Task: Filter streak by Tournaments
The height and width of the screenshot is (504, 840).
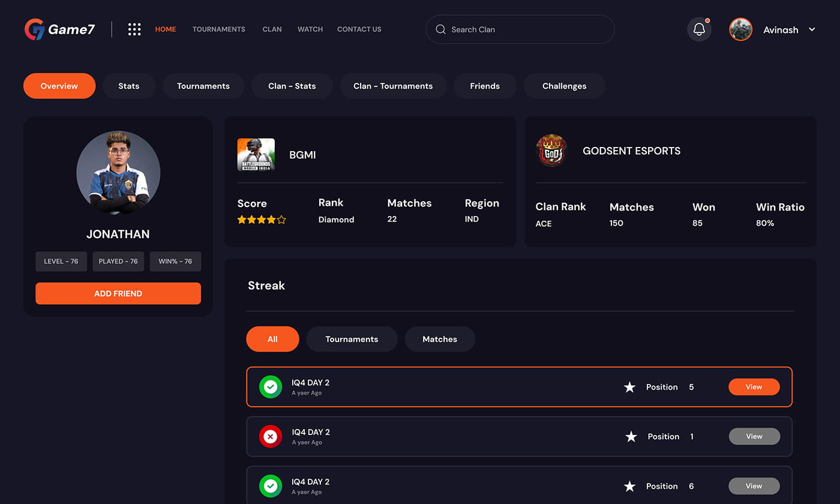Action: tap(352, 339)
